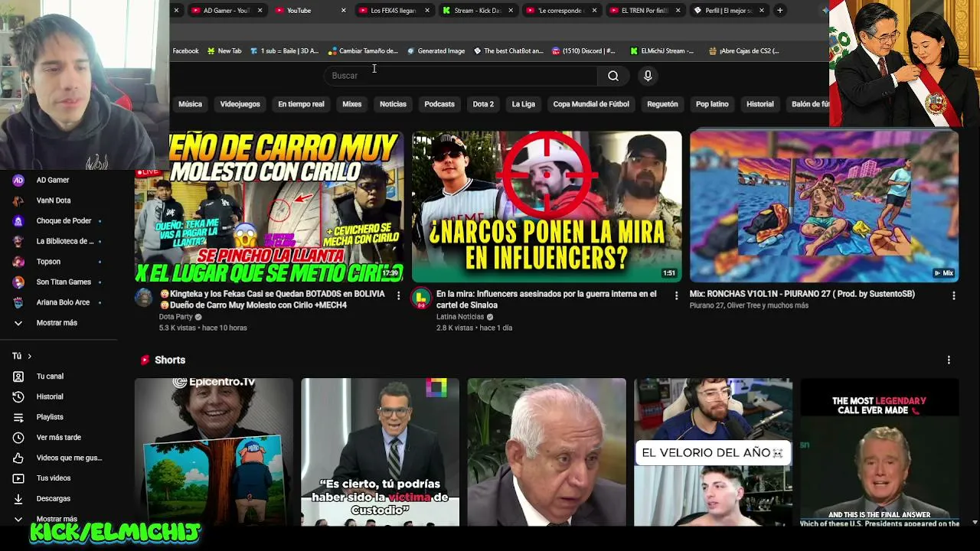Open options menu for Kingteka video

(398, 295)
